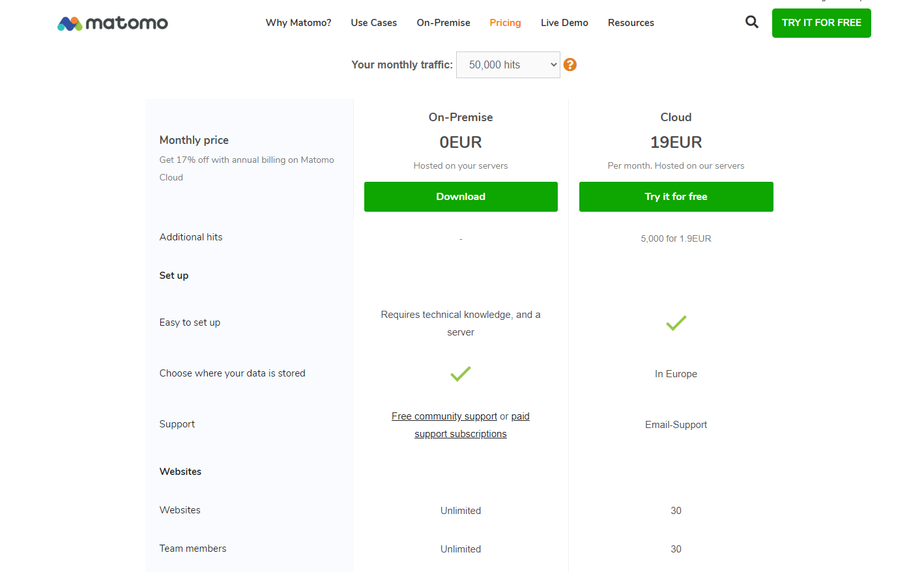The image size is (924, 572).
Task: Open the monthly traffic 50,000 hits dropdown
Action: tap(508, 64)
